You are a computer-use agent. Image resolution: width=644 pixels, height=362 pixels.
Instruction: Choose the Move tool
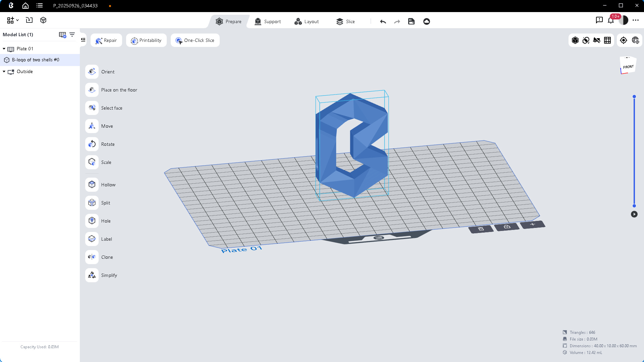click(x=92, y=126)
